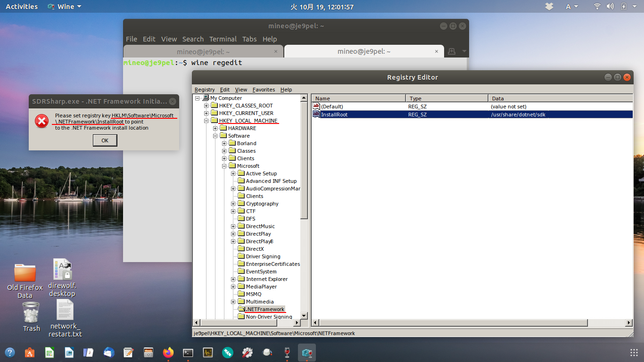
Task: Click the Type column header
Action: point(447,98)
